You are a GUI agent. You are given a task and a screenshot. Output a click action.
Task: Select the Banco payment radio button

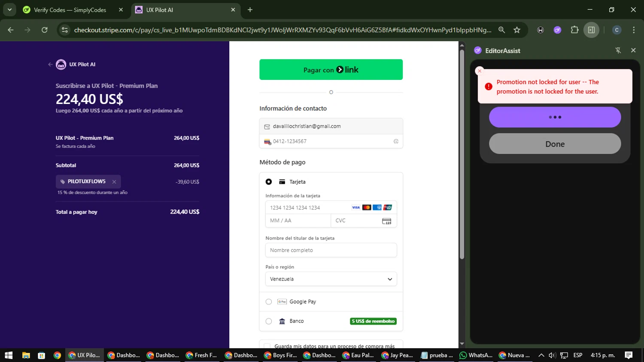(x=269, y=321)
